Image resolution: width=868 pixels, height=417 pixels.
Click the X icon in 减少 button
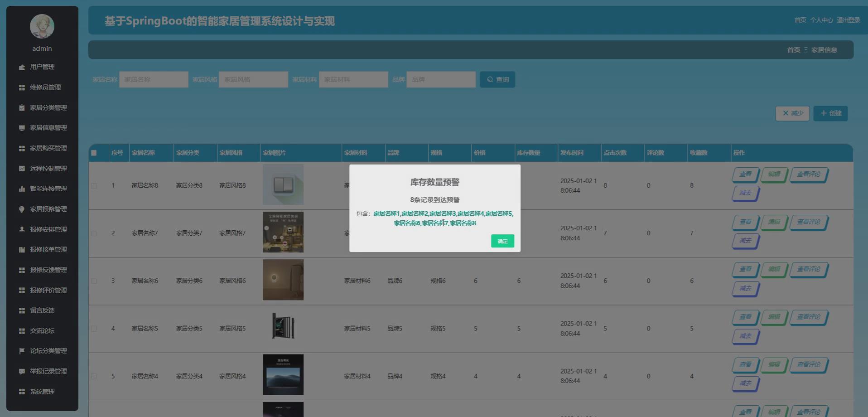coord(786,113)
